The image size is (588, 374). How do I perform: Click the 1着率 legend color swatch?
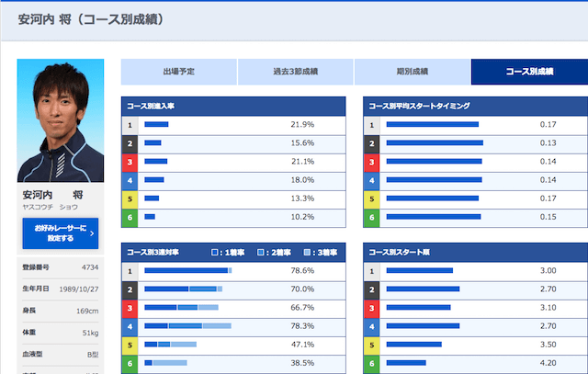214,251
